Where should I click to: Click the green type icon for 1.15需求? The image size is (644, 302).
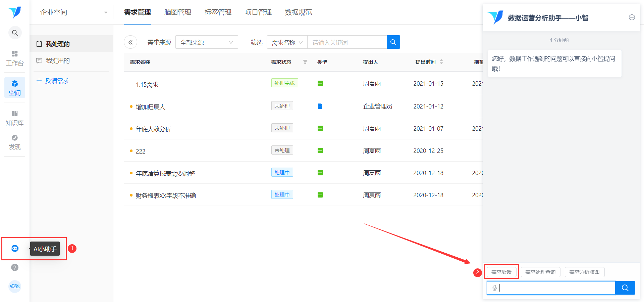320,83
